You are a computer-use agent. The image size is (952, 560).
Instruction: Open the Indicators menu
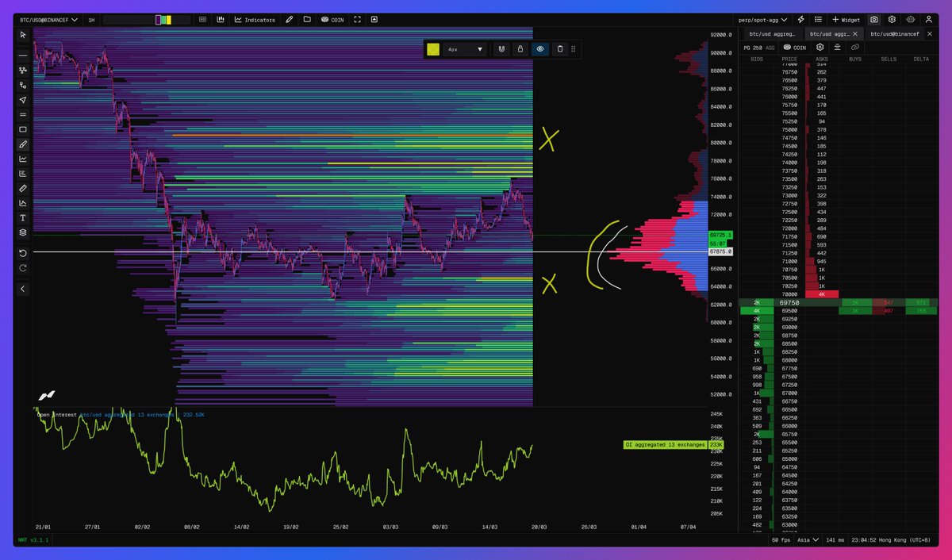click(x=255, y=19)
